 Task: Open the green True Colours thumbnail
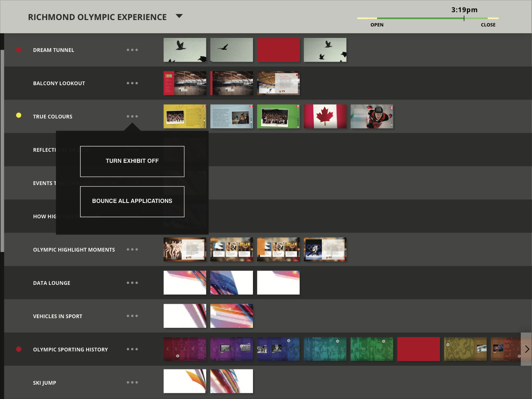pos(278,117)
